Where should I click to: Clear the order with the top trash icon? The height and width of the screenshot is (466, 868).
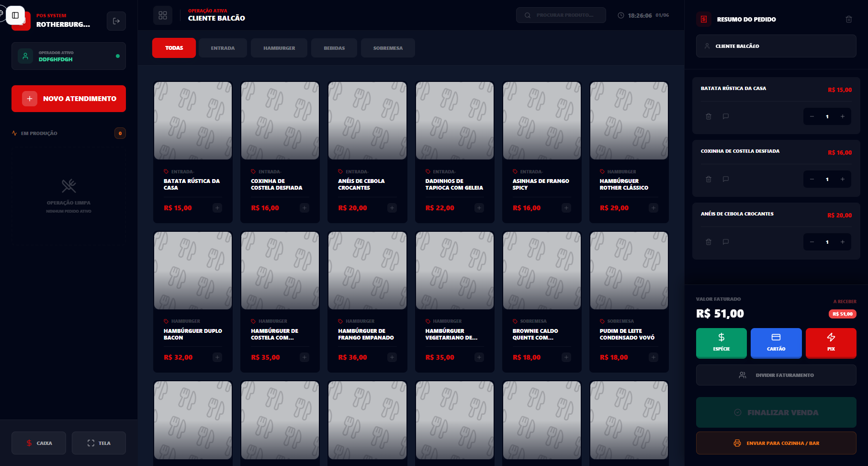coord(849,19)
